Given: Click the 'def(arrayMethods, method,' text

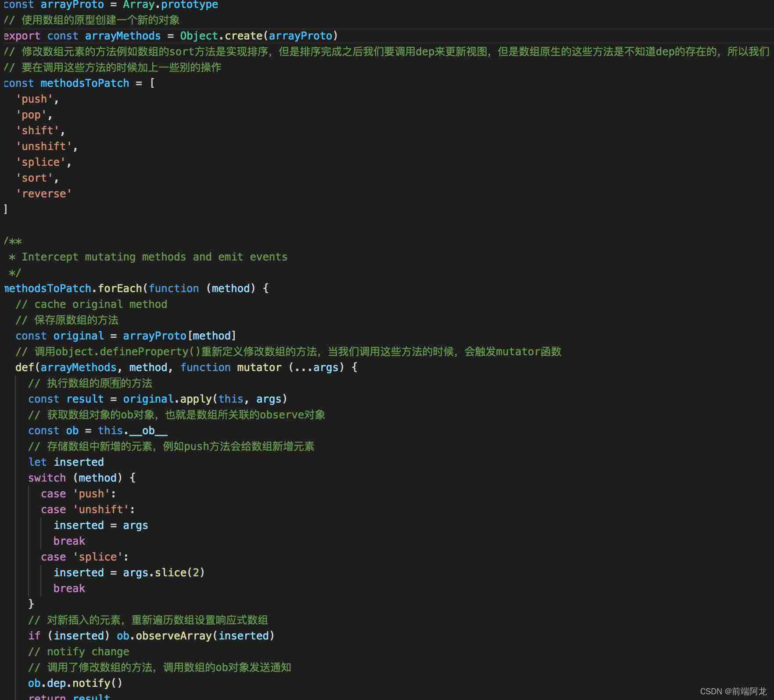Looking at the screenshot, I should pos(94,368).
